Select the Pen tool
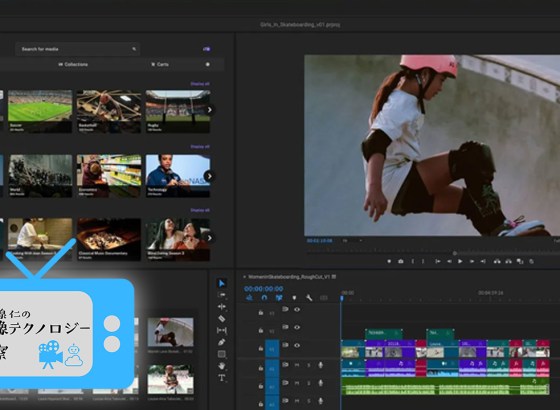 (221, 342)
